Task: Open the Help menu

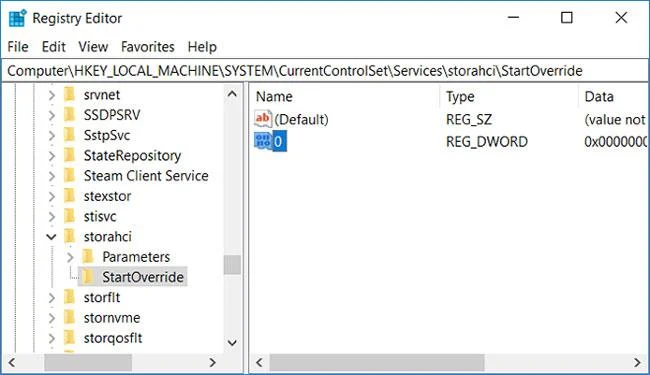Action: coord(202,47)
